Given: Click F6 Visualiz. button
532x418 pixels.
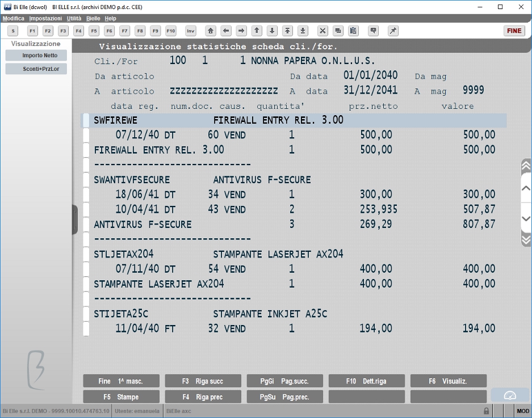Looking at the screenshot, I should point(449,381).
